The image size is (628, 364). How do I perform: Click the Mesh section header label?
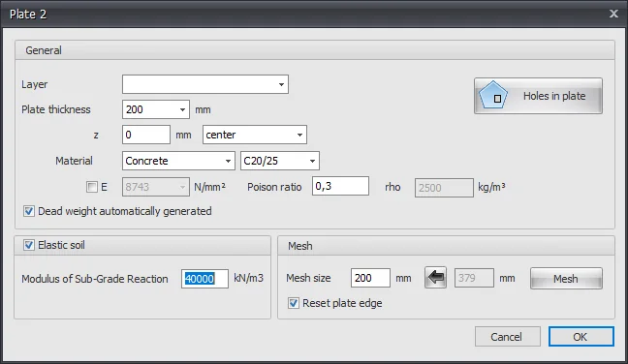(x=300, y=246)
